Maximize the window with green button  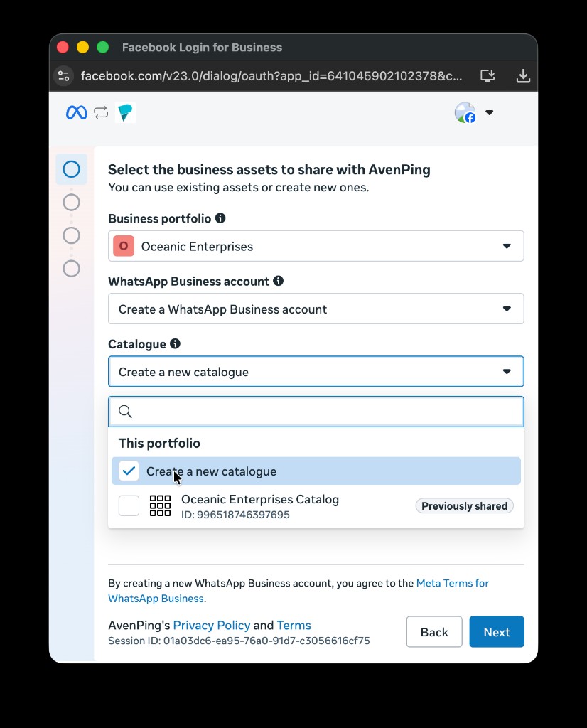[102, 48]
